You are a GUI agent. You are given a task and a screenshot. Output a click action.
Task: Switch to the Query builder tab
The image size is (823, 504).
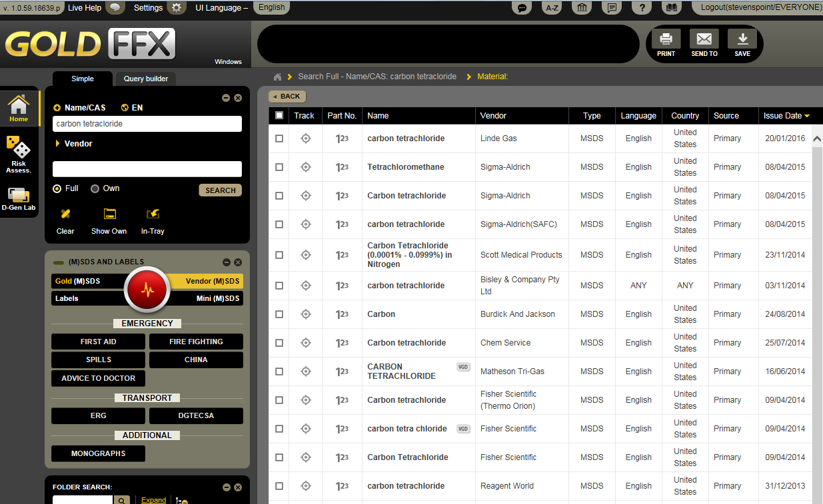coord(146,79)
